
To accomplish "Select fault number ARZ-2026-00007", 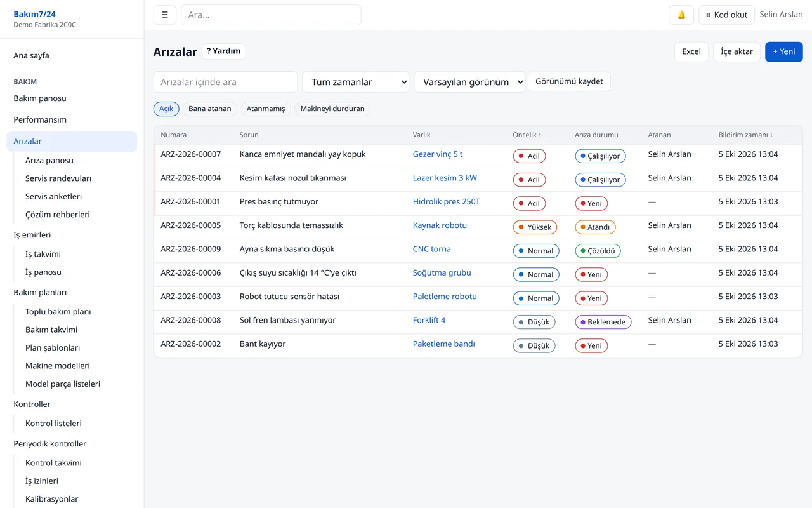I will 191,154.
